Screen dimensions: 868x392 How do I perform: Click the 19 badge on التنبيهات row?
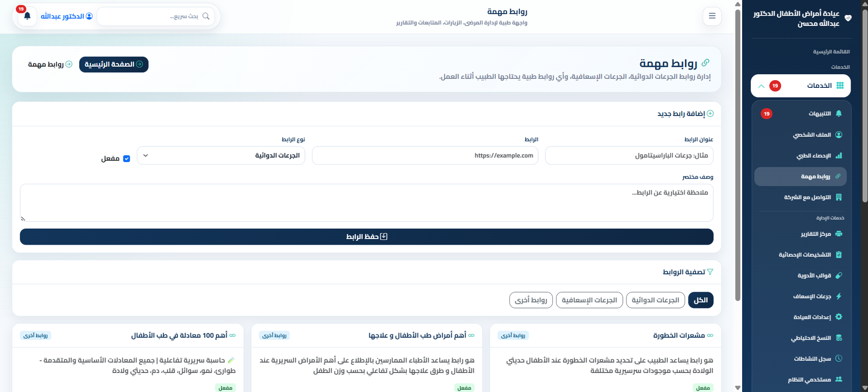point(767,114)
